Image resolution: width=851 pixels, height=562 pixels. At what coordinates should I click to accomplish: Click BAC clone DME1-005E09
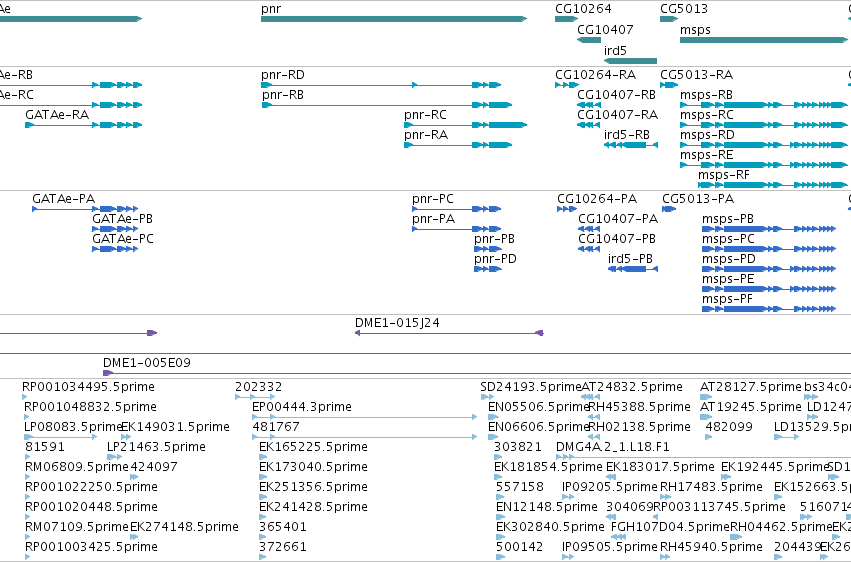(477, 373)
